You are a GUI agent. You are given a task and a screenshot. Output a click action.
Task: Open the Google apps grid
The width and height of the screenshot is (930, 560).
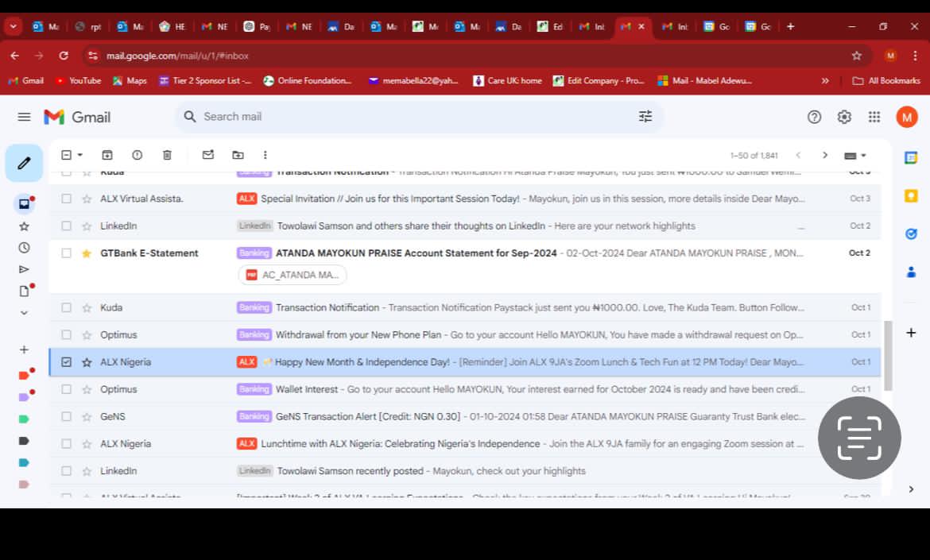tap(874, 117)
